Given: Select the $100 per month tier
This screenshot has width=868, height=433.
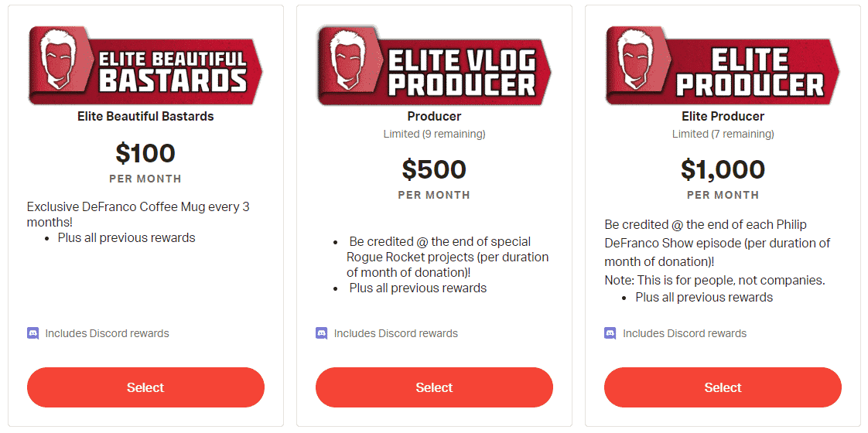Looking at the screenshot, I should (145, 387).
